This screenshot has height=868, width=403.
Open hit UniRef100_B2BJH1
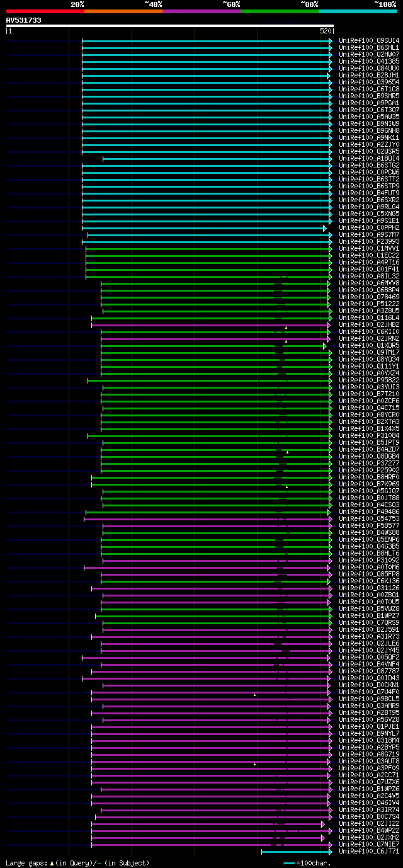(x=369, y=75)
